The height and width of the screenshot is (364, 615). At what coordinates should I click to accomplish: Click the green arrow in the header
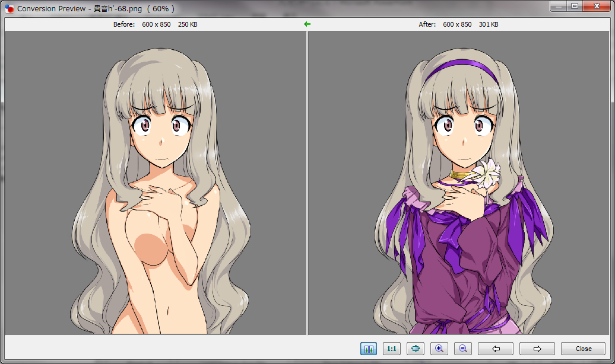point(307,24)
